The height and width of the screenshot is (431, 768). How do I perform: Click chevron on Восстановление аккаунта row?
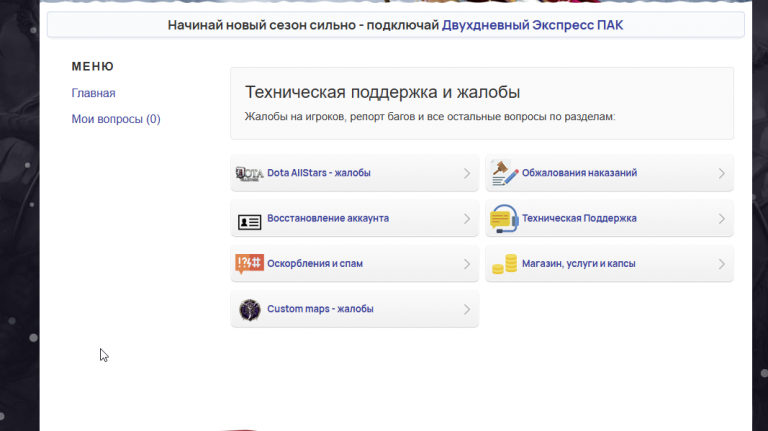click(x=467, y=219)
